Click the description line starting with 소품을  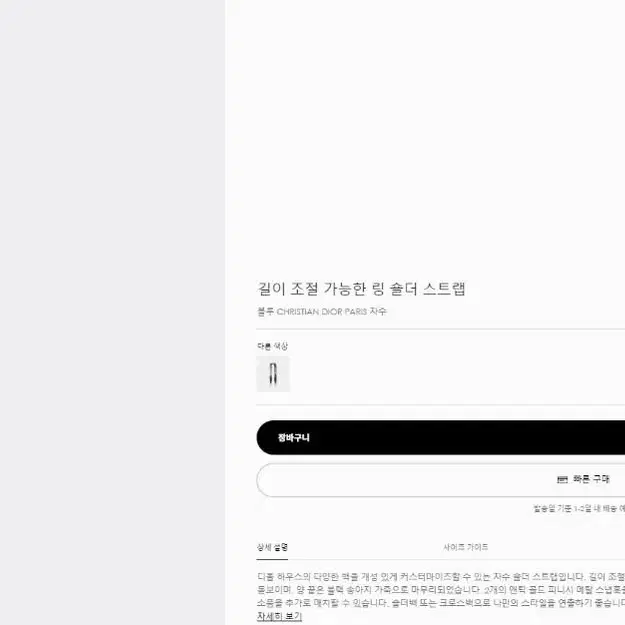441,603
